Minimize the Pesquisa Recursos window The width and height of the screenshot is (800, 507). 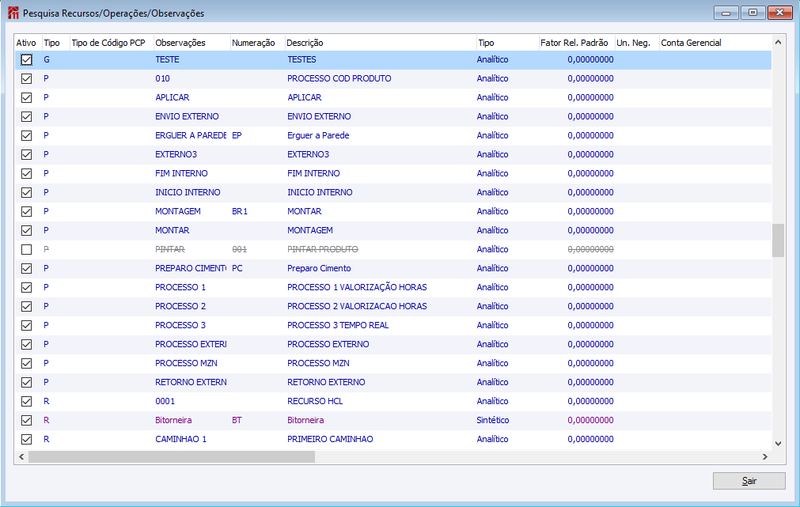point(726,13)
